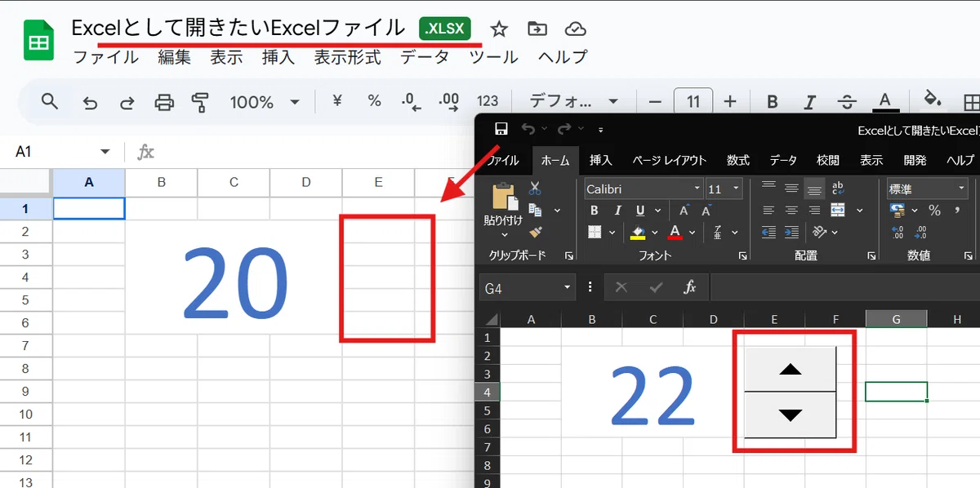This screenshot has height=488, width=980.
Task: Decrease decimal places in Sheets toolbar
Action: click(411, 101)
